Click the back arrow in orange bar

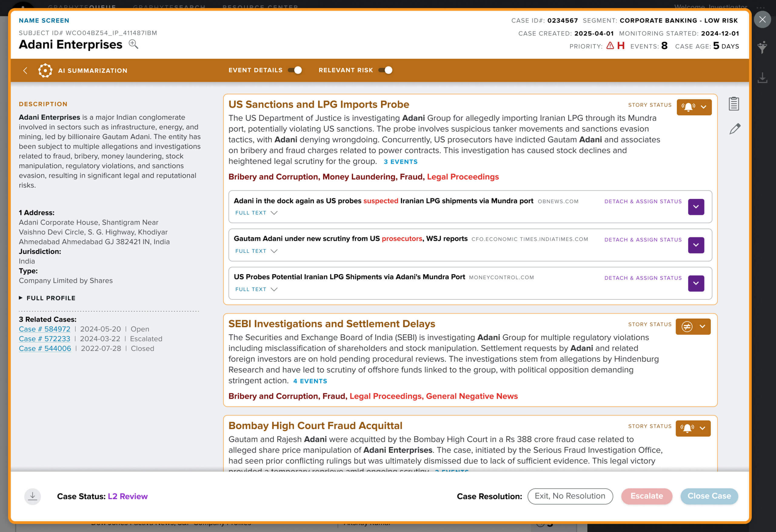(x=25, y=70)
